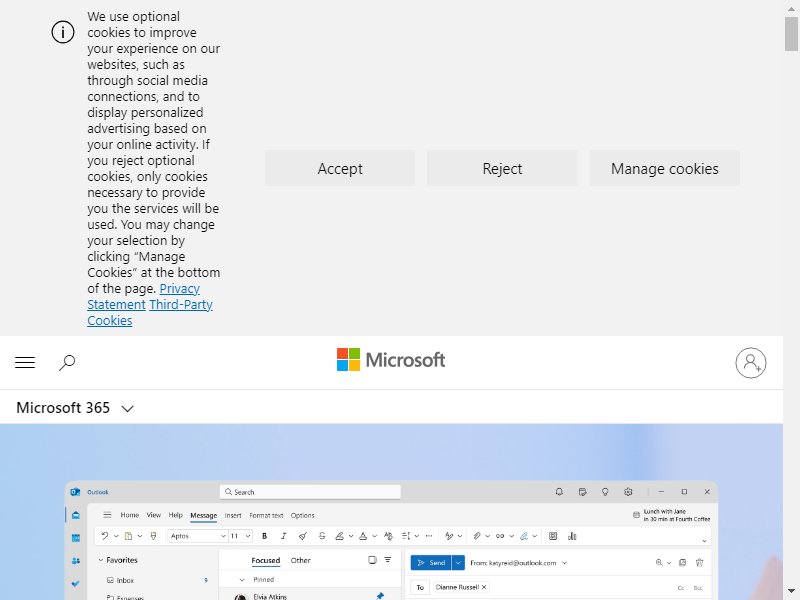Open the Insert tab in Outlook preview

[x=233, y=515]
